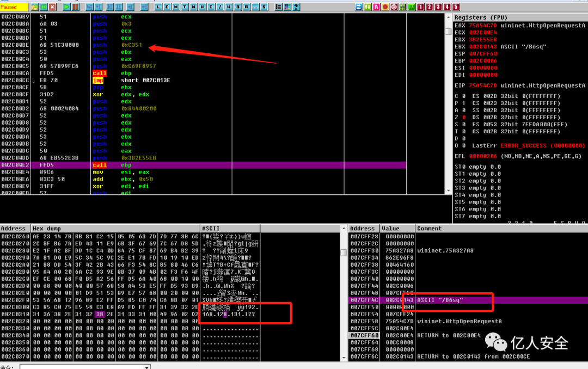Click the Execute till return icon
The height and width of the screenshot is (369, 588).
(130, 7)
